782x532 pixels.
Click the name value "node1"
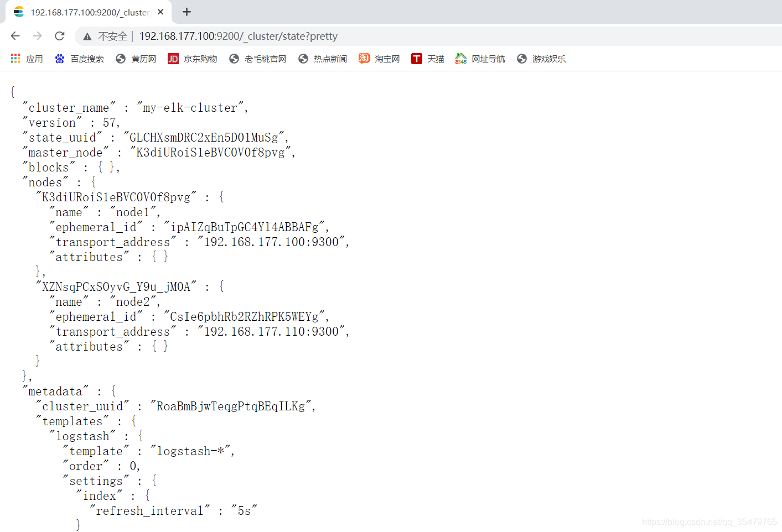[133, 212]
